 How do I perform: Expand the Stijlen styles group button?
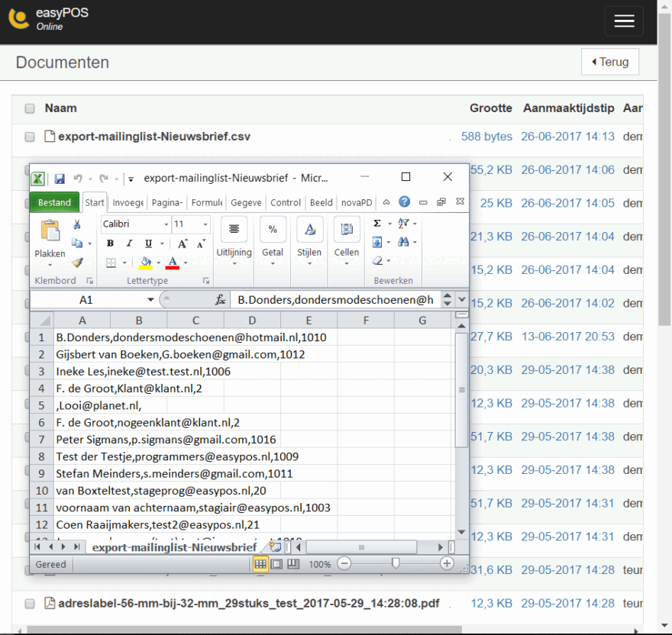coord(309,241)
